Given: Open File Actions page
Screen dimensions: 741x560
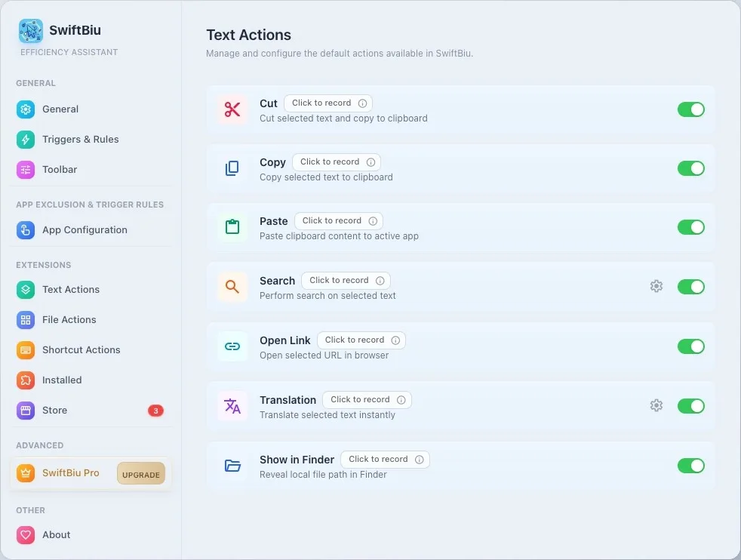Looking at the screenshot, I should (x=90, y=320).
